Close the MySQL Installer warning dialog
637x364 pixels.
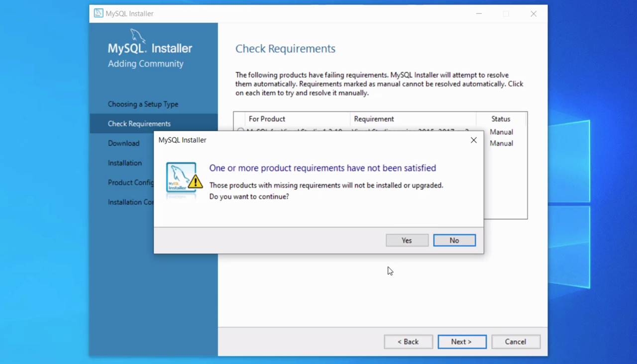(x=473, y=140)
